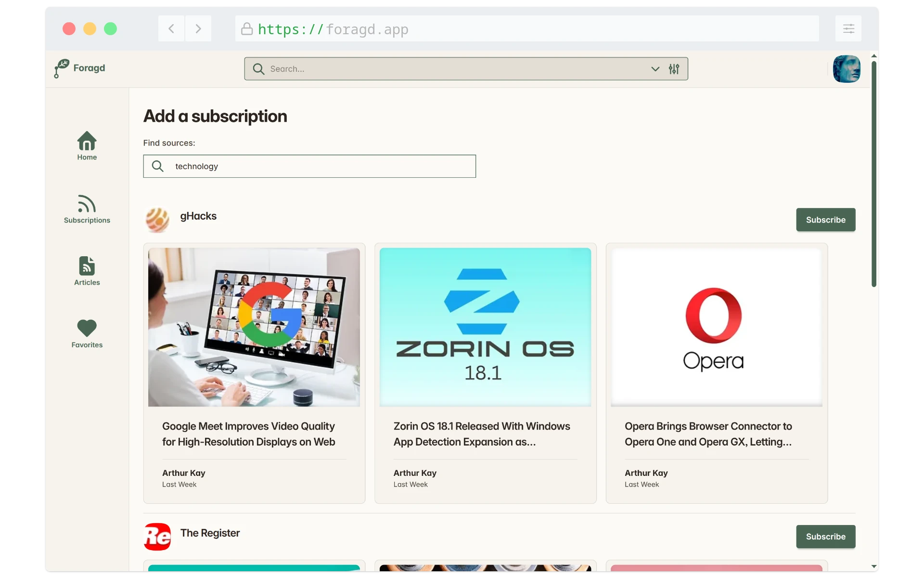This screenshot has height=578, width=924.
Task: Click Arthur Kay under Zorin OS article
Action: [415, 473]
